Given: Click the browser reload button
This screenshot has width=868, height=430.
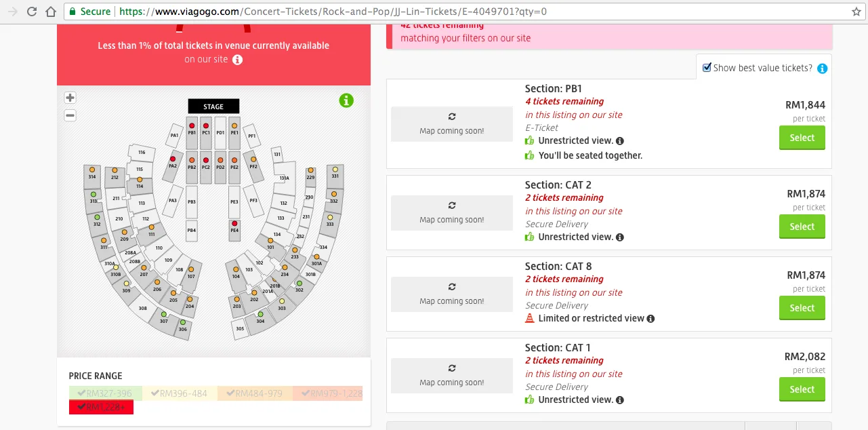Looking at the screenshot, I should [x=31, y=12].
